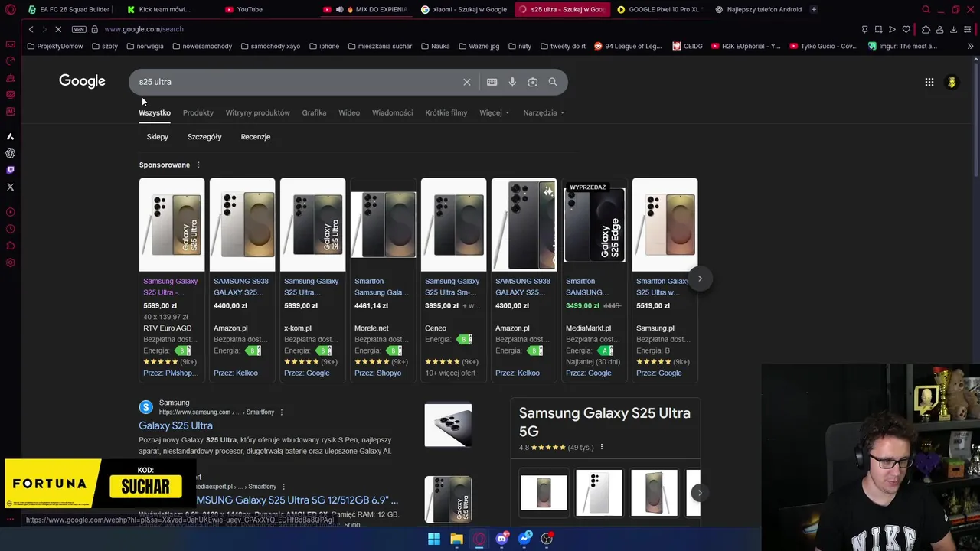This screenshot has width=980, height=551.
Task: Open the Krótkie filmy filter
Action: pyautogui.click(x=446, y=112)
